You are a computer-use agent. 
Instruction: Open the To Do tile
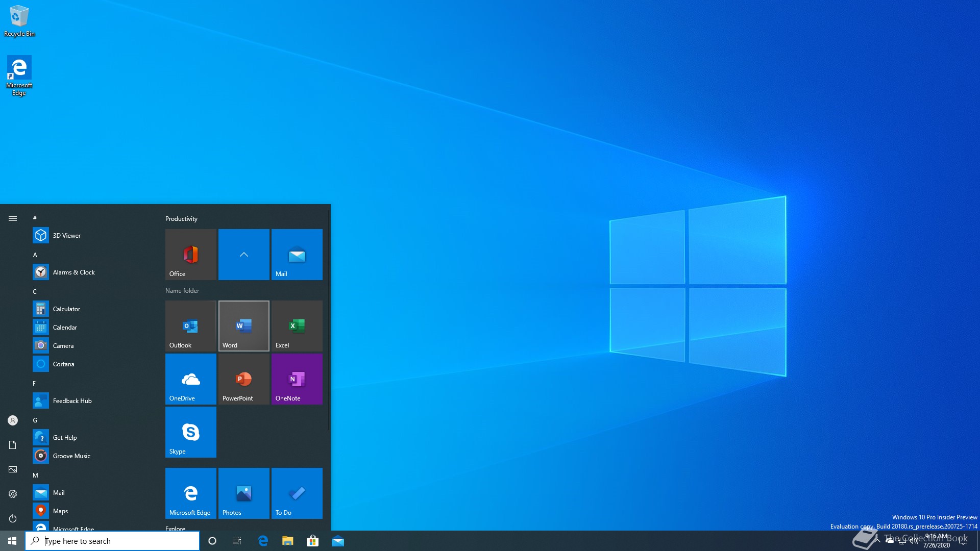[x=297, y=493]
